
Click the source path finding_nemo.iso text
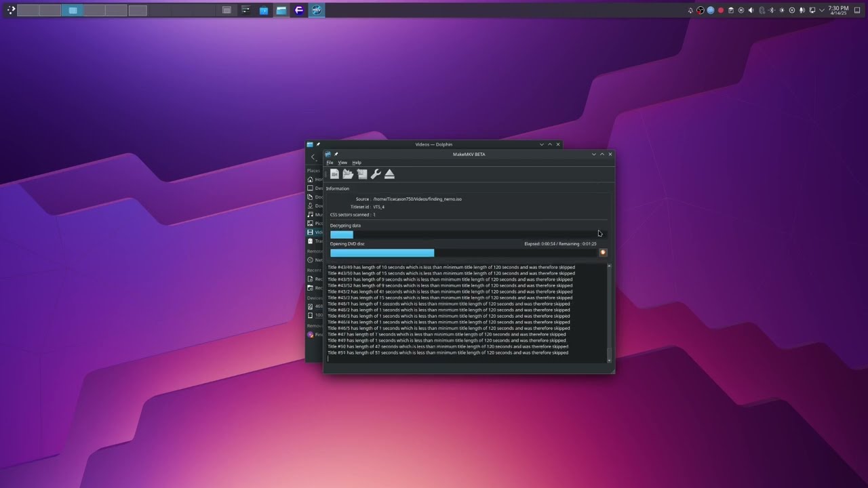[417, 199]
